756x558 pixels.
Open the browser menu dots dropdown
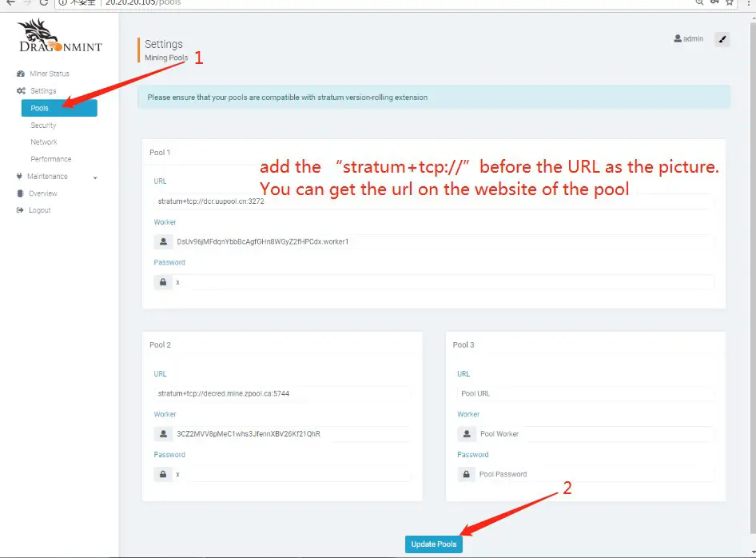pos(749,4)
